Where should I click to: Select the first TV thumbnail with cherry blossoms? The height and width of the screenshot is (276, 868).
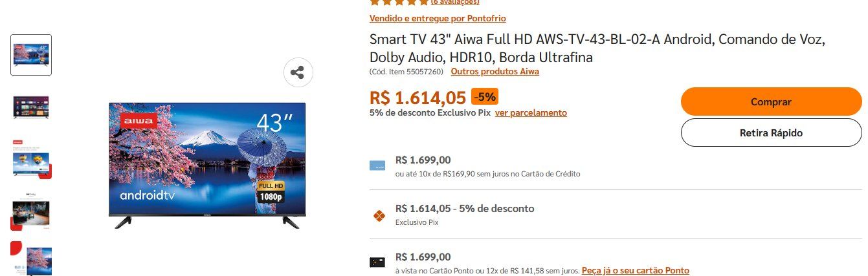[x=31, y=55]
